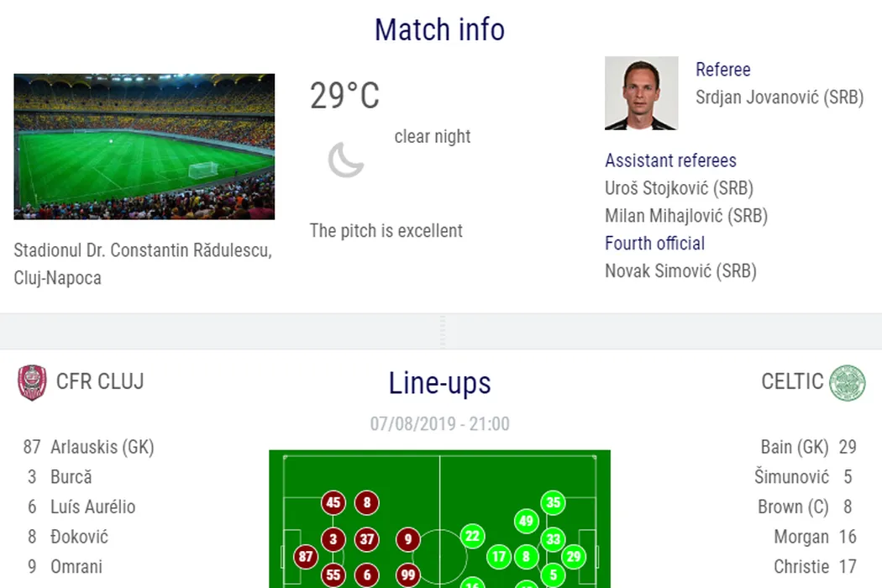Click Arlauskis (GK) in CFR Cluj line-up
The image size is (882, 588).
102,447
